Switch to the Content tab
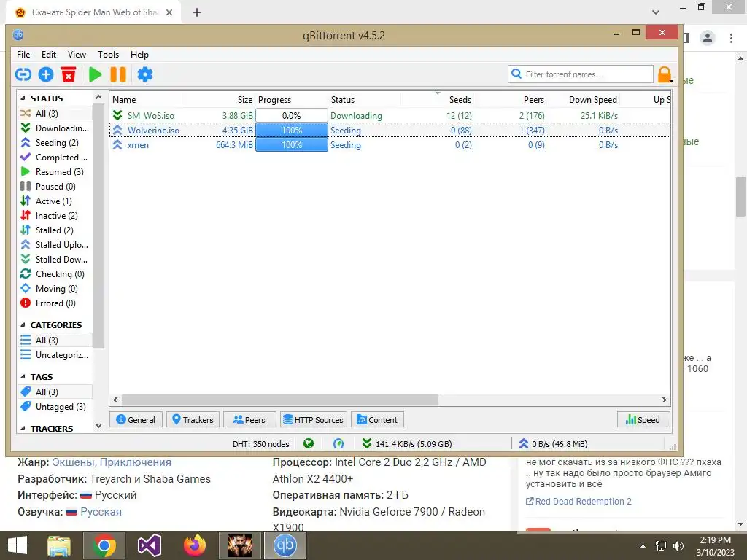 pos(377,419)
